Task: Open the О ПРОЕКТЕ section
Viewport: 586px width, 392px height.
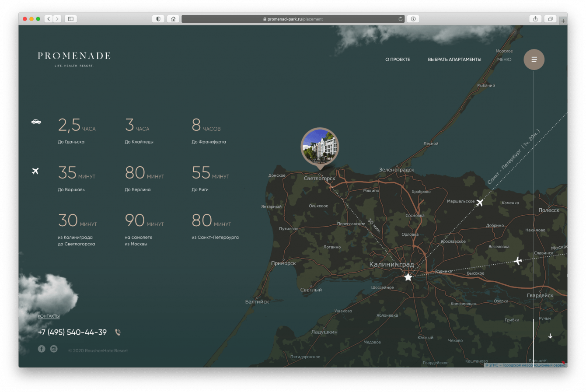Action: (x=398, y=59)
